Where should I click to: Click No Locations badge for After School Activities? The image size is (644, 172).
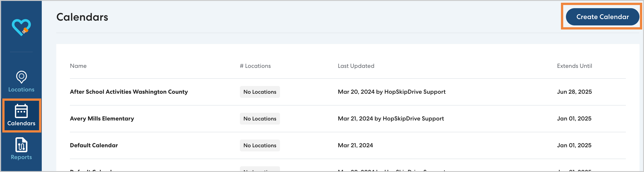260,92
